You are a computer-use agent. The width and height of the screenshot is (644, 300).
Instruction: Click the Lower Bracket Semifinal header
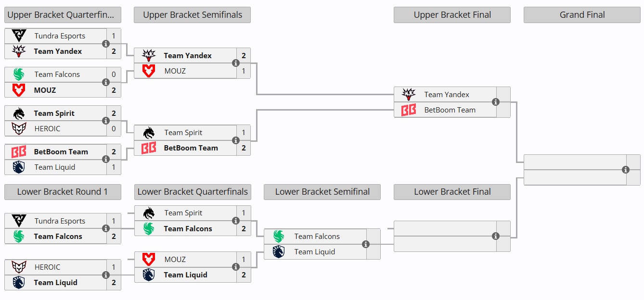[322, 192]
